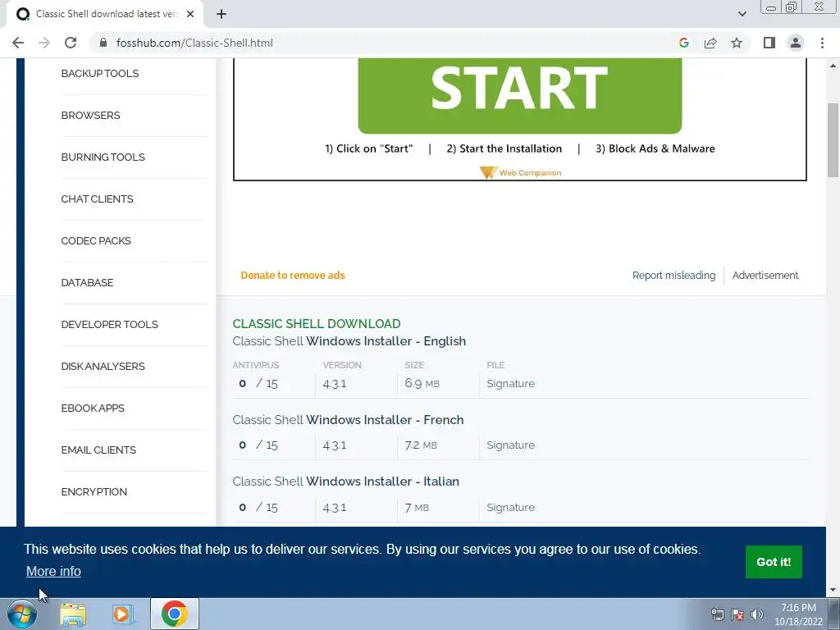840x630 pixels.
Task: Open the BACKUP TOOLS category
Action: pos(99,73)
